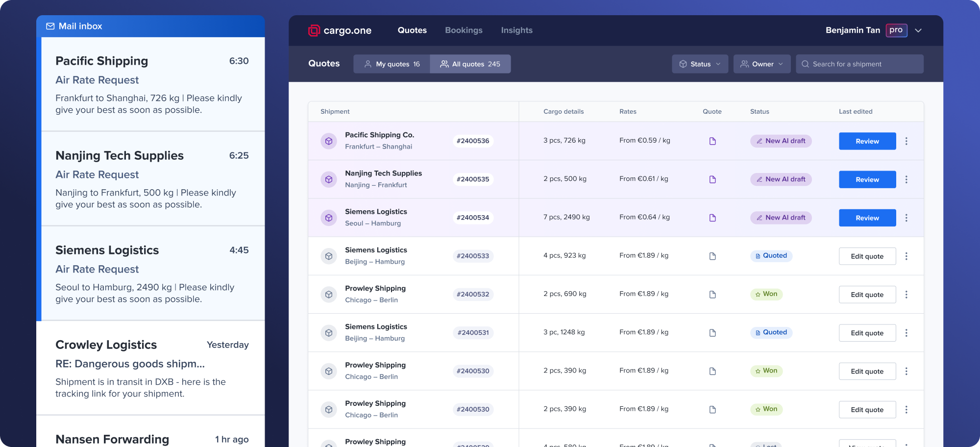Review the Nanjing Tech Supplies AI draft
The width and height of the screenshot is (980, 447).
pos(867,179)
